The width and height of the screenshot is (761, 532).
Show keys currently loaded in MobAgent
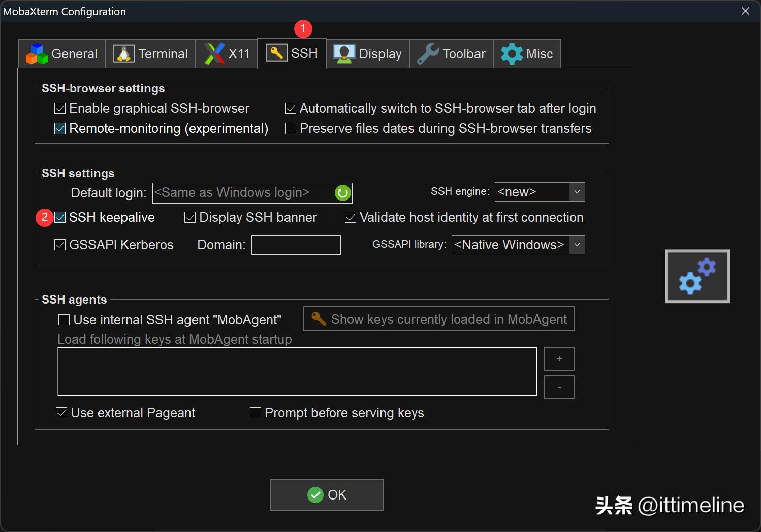tap(438, 319)
